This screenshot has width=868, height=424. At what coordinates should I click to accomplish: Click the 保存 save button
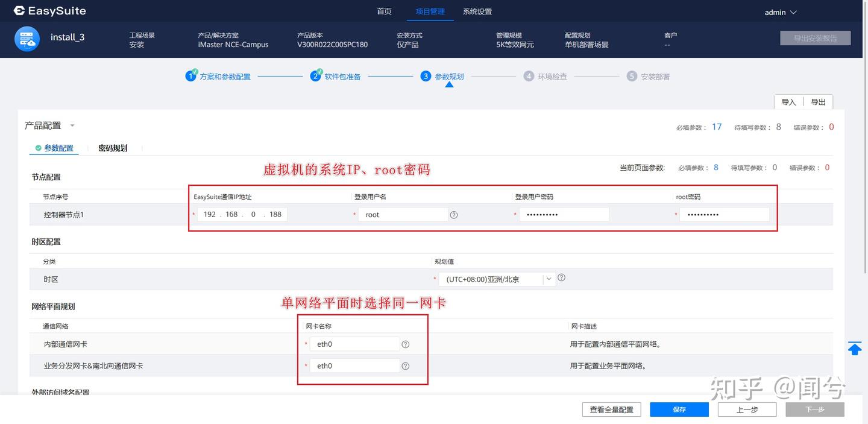pos(679,409)
